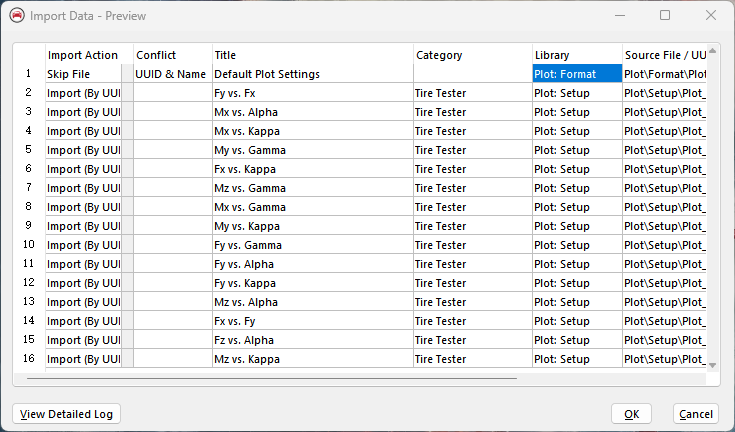735x432 pixels.
Task: Click the Import Action column header
Action: pyautogui.click(x=83, y=55)
